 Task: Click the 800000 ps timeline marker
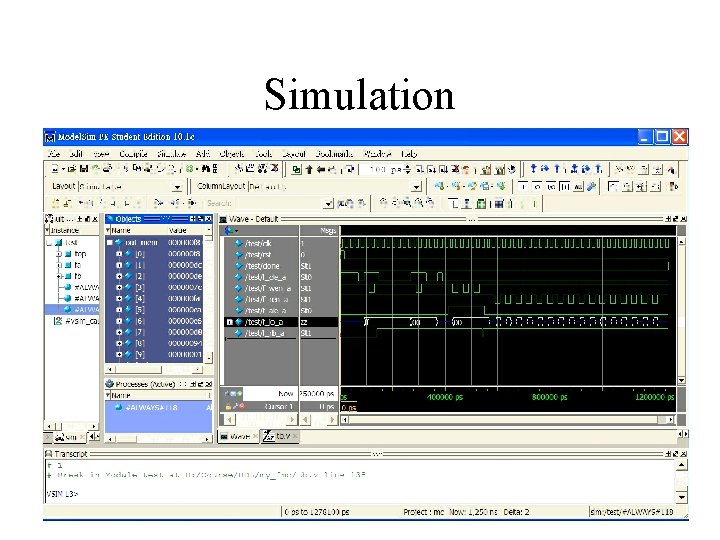[x=549, y=397]
